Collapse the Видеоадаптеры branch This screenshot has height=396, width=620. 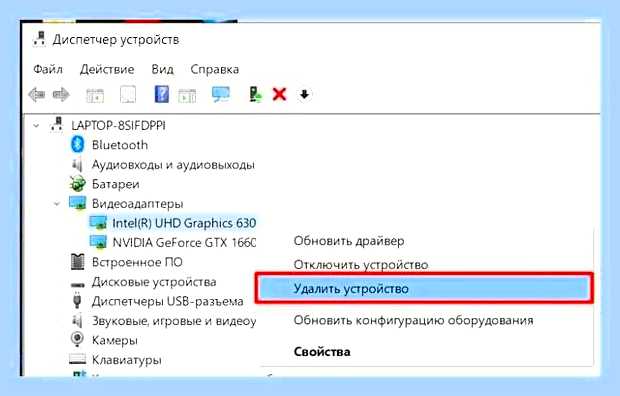click(x=57, y=204)
